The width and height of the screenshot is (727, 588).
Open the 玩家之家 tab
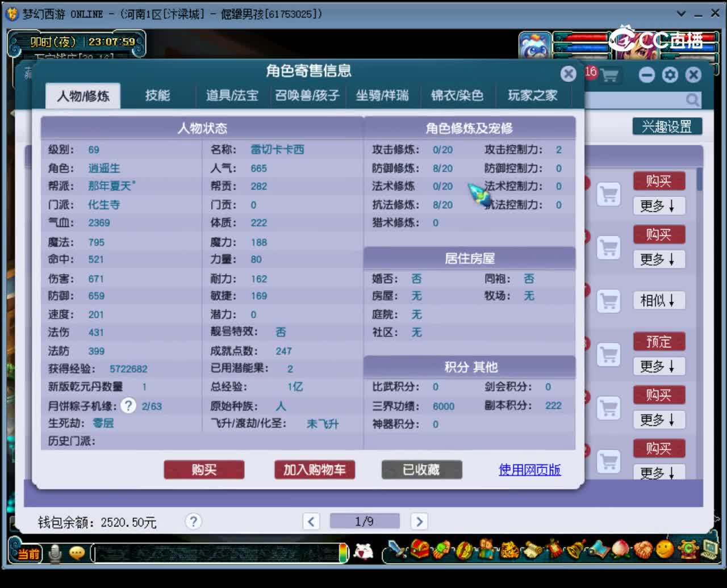(x=532, y=95)
